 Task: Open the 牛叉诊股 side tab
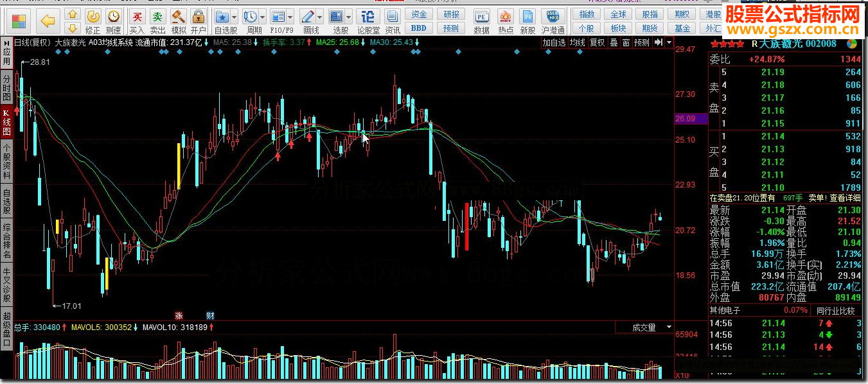click(x=6, y=283)
